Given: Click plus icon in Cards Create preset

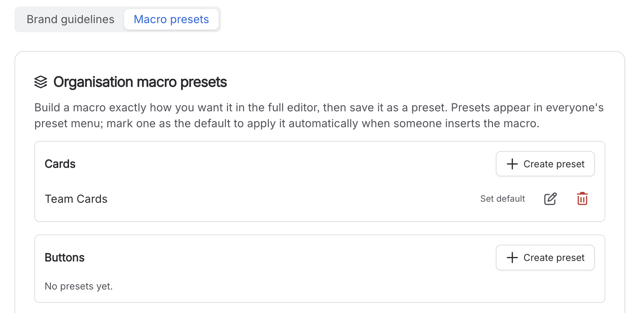Looking at the screenshot, I should pyautogui.click(x=512, y=164).
